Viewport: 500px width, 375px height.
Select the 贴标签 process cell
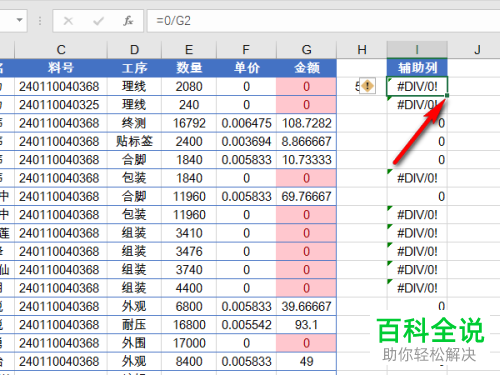coord(134,141)
